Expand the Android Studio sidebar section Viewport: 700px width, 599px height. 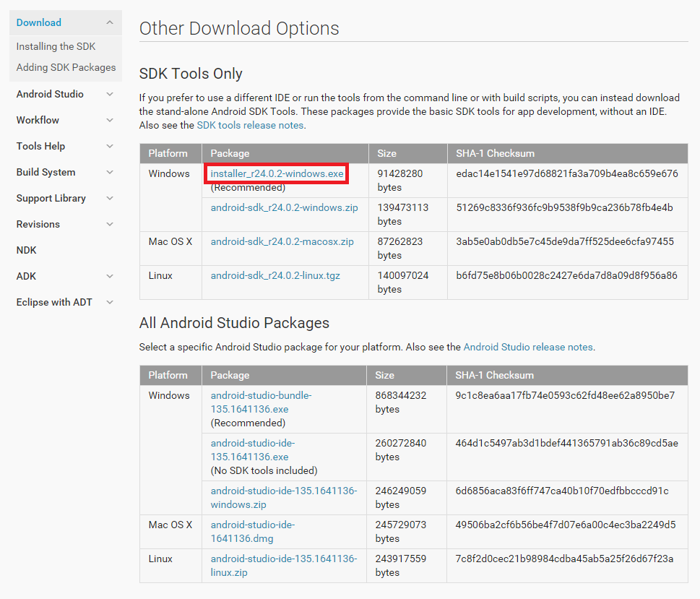(110, 94)
